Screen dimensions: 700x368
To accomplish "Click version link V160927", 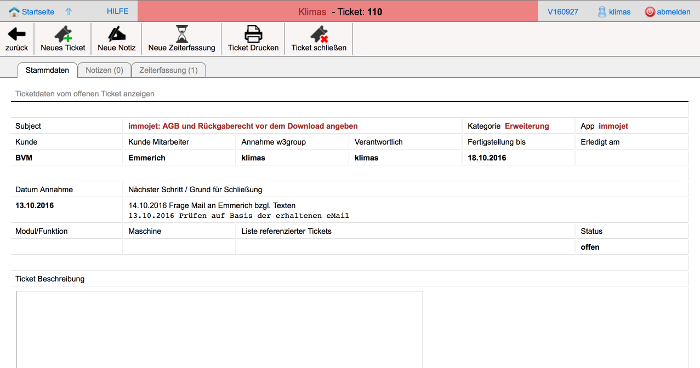I will (x=562, y=12).
